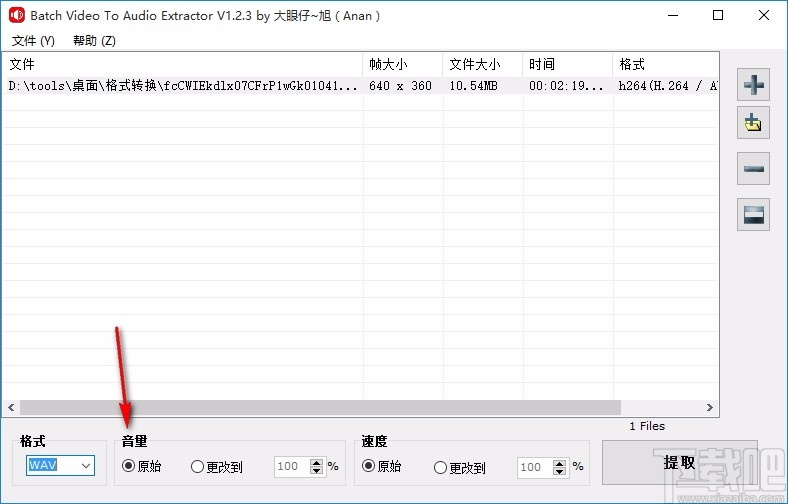
Task: Decrease volume percentage with down arrow
Action: click(x=317, y=471)
